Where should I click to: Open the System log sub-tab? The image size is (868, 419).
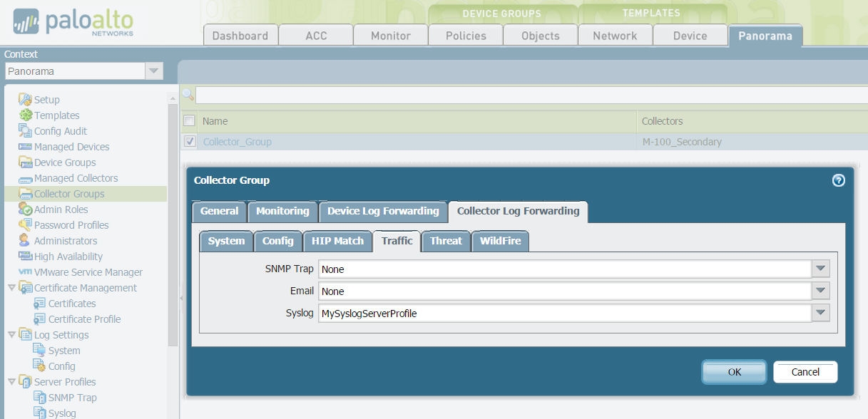227,241
